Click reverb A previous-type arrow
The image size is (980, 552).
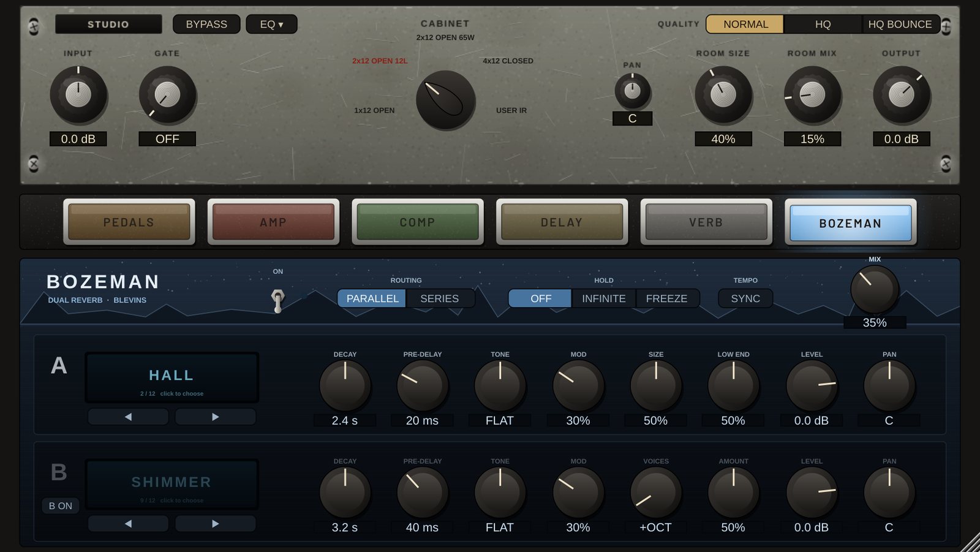[x=128, y=417]
